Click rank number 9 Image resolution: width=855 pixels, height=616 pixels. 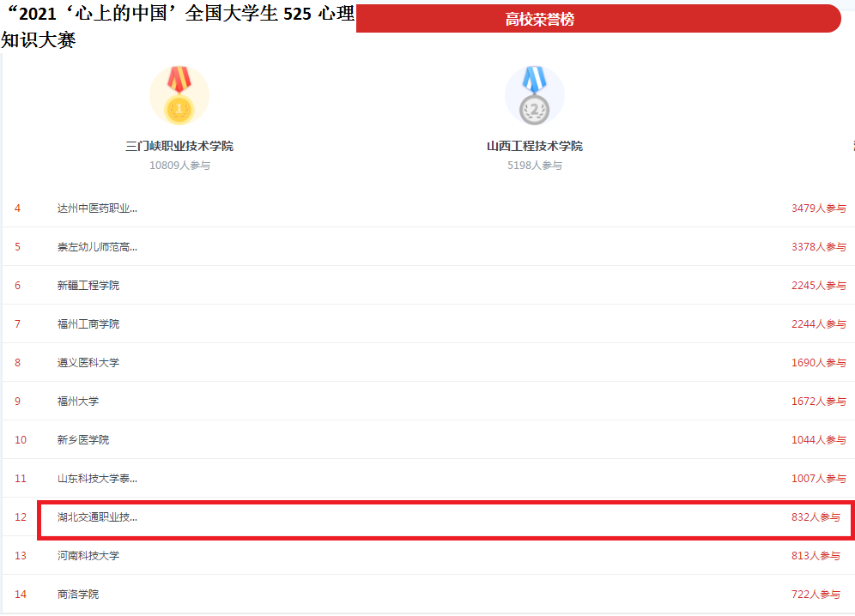point(17,402)
